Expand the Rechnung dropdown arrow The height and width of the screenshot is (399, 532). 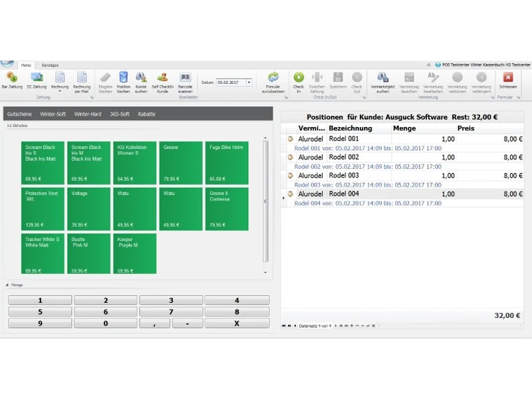tap(60, 91)
